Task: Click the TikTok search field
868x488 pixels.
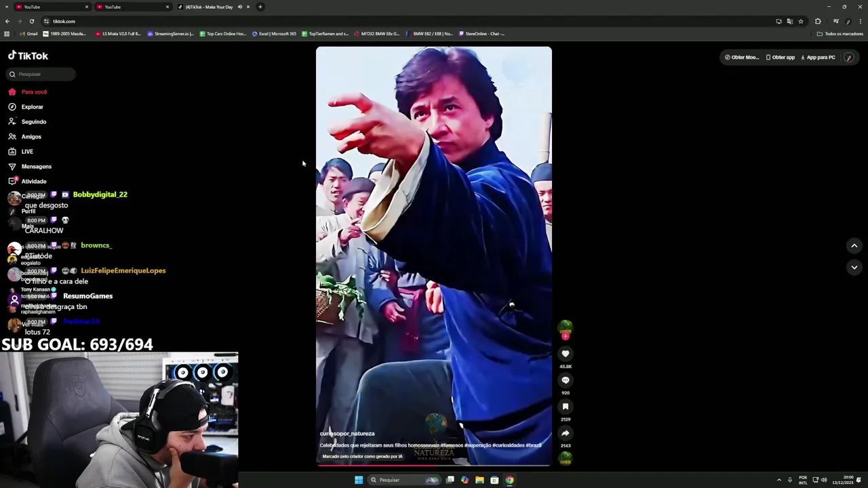Action: click(x=41, y=74)
